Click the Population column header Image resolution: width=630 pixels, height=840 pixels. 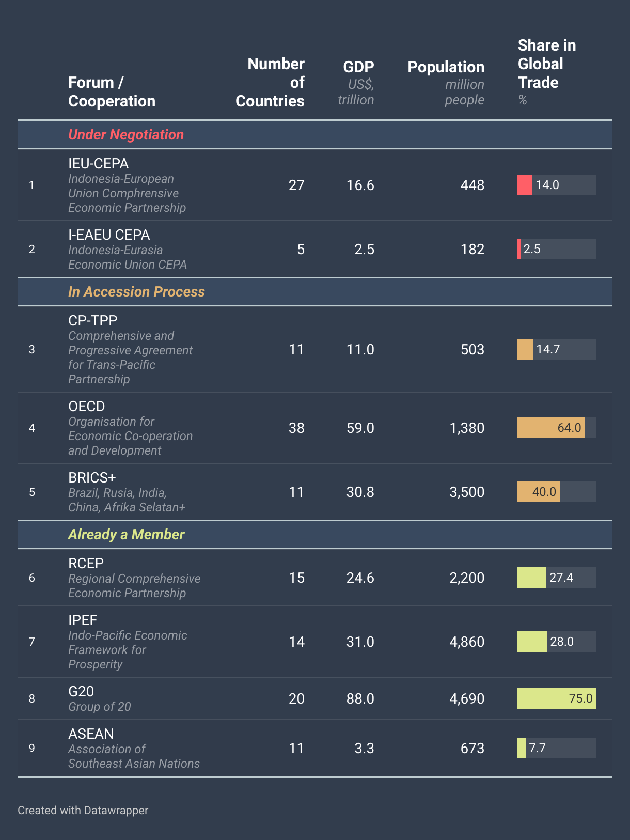click(446, 82)
